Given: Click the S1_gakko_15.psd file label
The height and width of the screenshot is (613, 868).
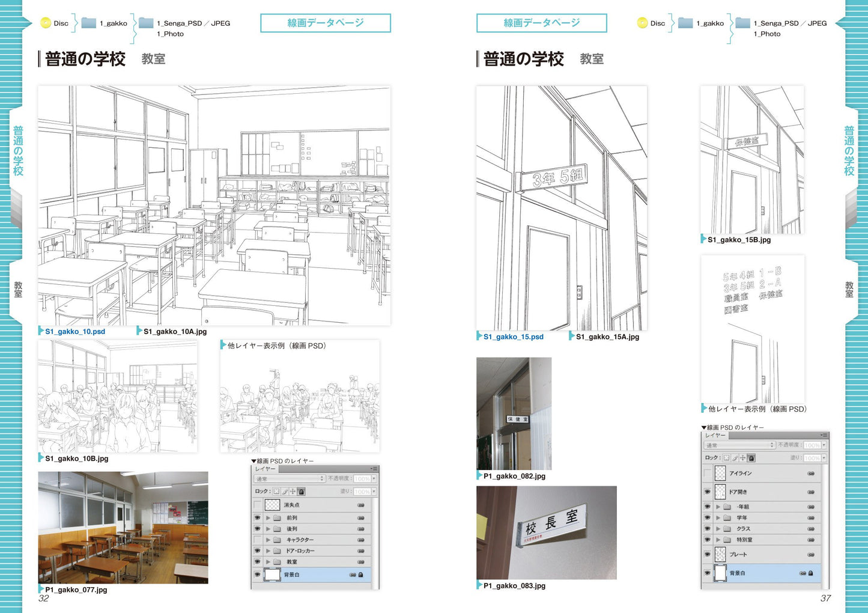Looking at the screenshot, I should coord(513,337).
